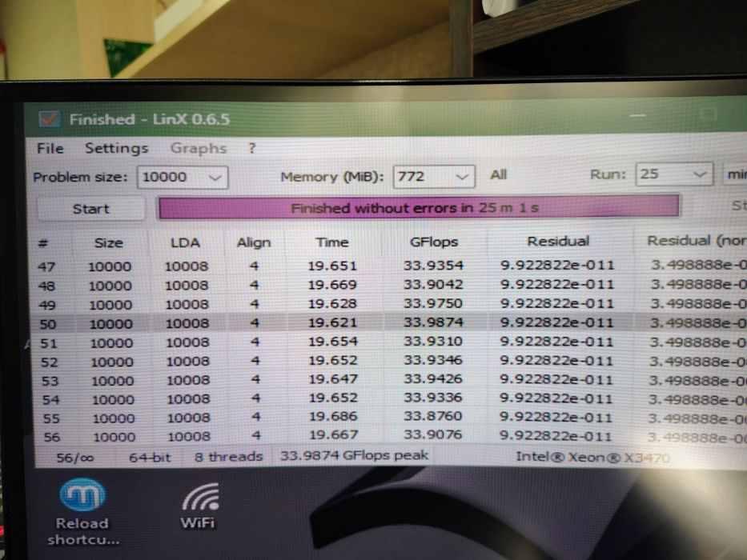Click the 33.8760 GFlops value
The width and height of the screenshot is (747, 560).
tap(433, 416)
